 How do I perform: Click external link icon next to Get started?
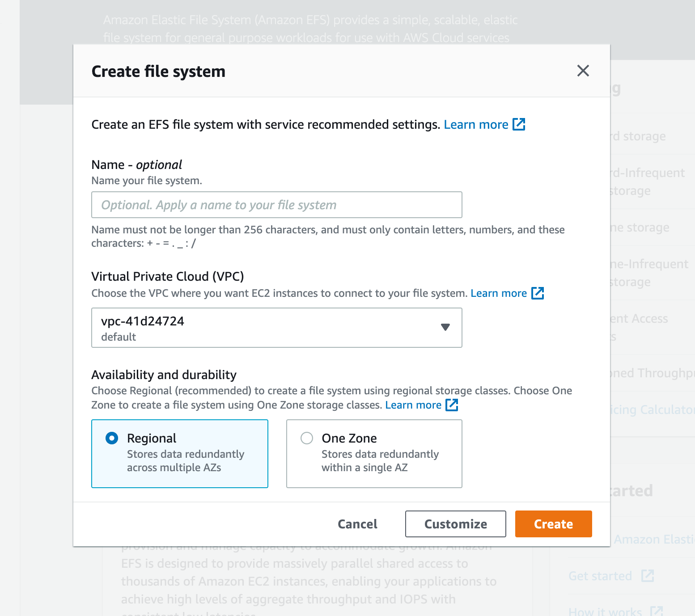648,576
